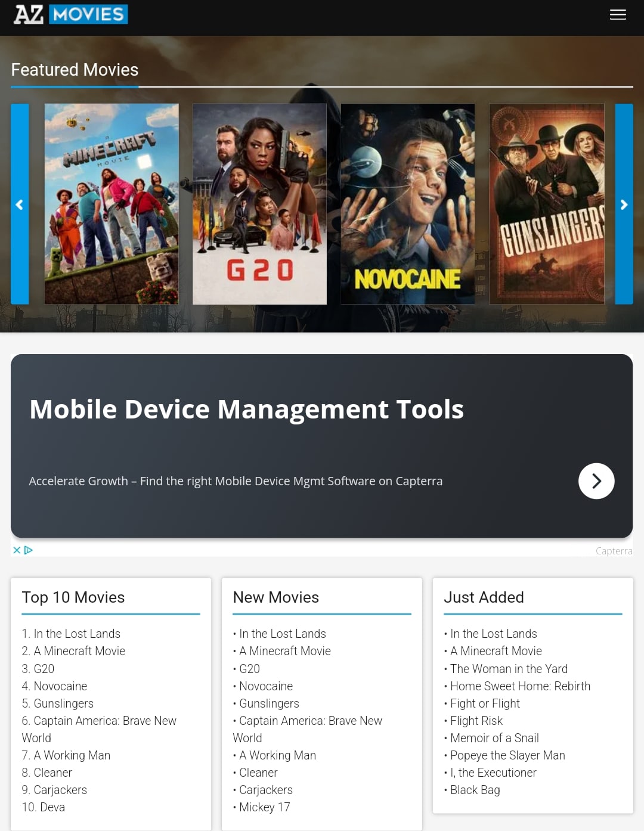Open the hamburger menu icon
644x831 pixels.
[x=618, y=15]
